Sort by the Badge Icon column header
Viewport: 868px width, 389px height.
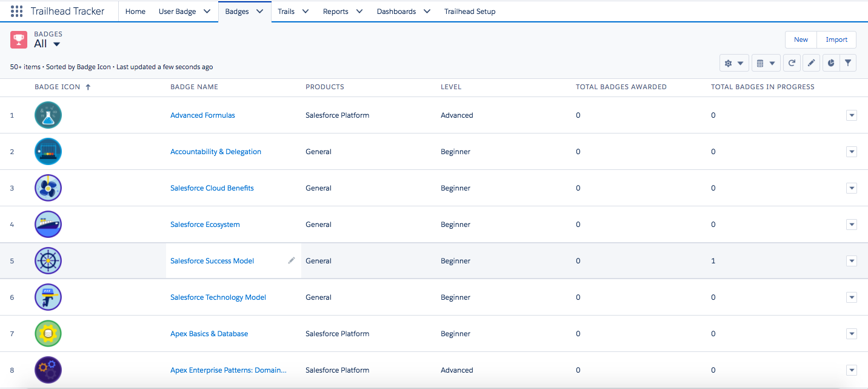58,87
